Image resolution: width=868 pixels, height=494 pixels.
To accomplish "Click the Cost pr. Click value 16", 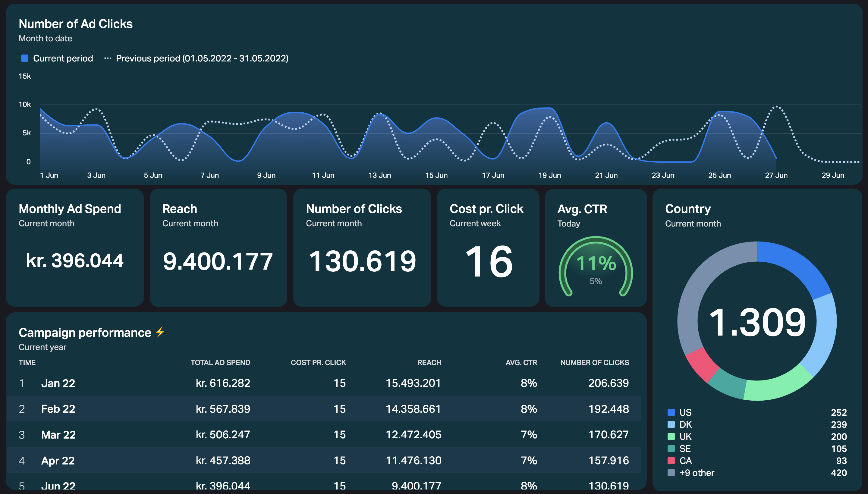I will click(488, 261).
